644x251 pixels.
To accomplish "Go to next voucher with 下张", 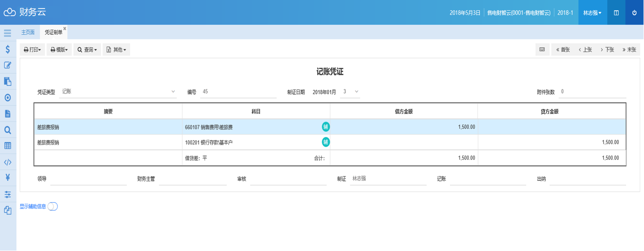I will (x=607, y=49).
